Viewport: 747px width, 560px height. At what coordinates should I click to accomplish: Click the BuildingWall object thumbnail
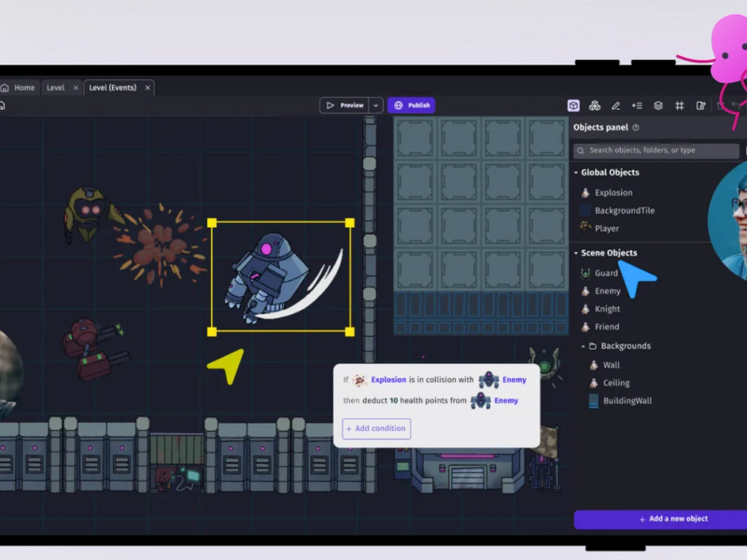(x=594, y=401)
